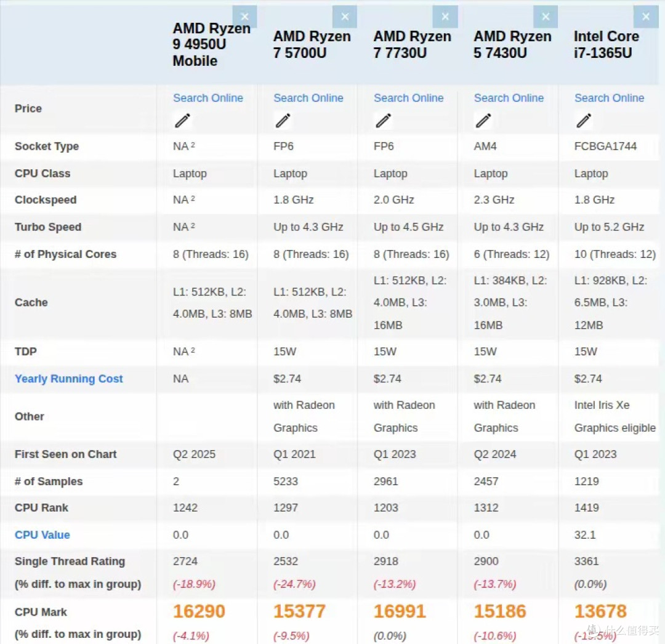Edit price pencil for Intel Core i7-1365U
665x644 pixels.
(x=584, y=121)
